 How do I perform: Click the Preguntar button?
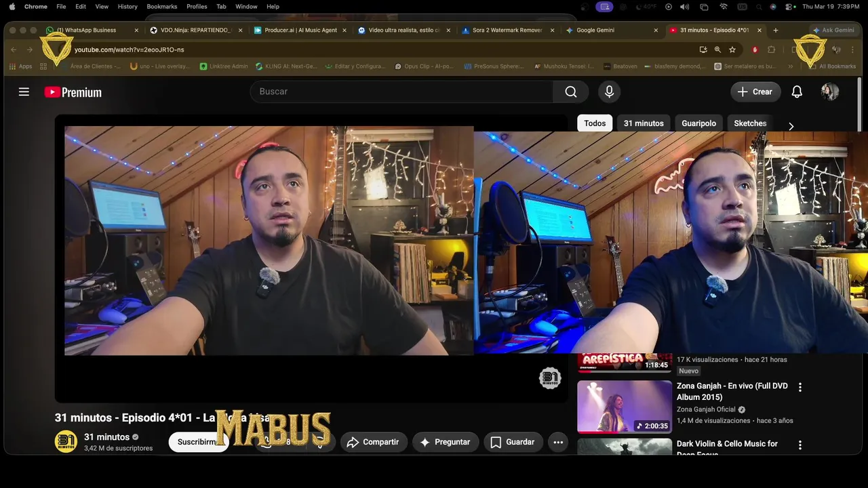click(446, 442)
